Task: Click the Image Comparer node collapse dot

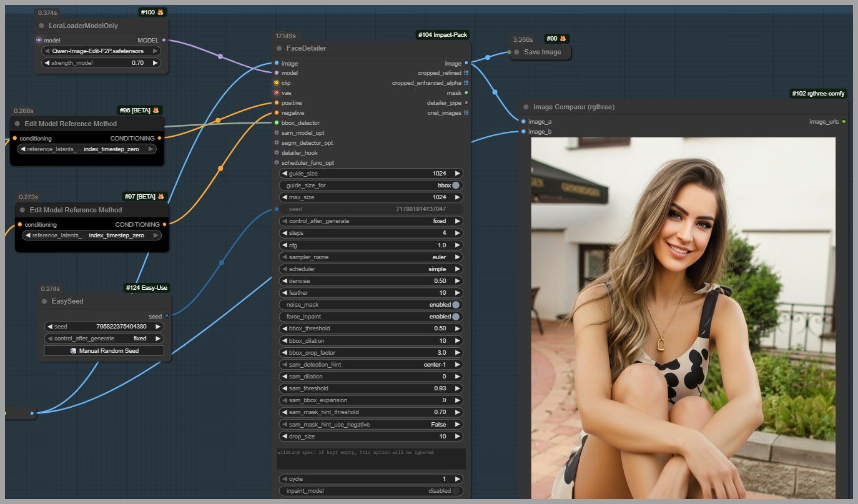Action: pyautogui.click(x=526, y=107)
